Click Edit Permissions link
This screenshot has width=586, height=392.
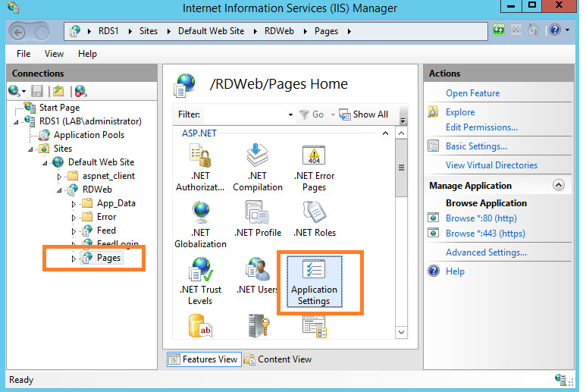pyautogui.click(x=481, y=127)
